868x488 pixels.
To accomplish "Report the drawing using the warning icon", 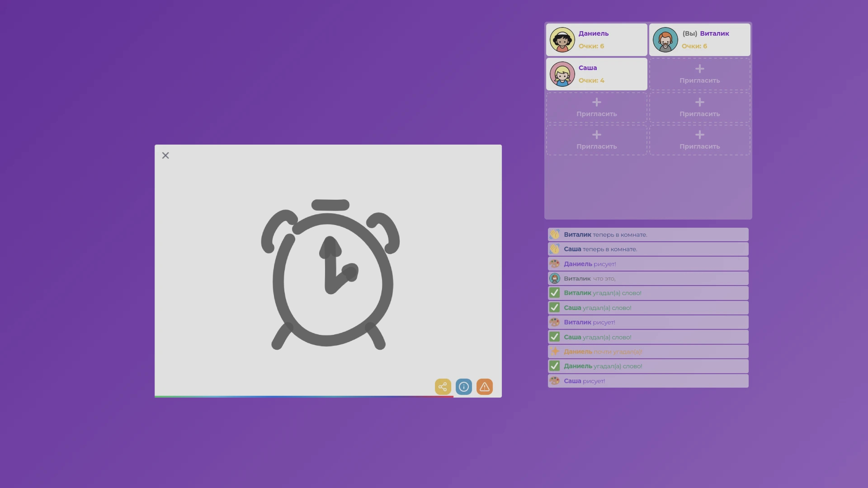I will [x=484, y=387].
